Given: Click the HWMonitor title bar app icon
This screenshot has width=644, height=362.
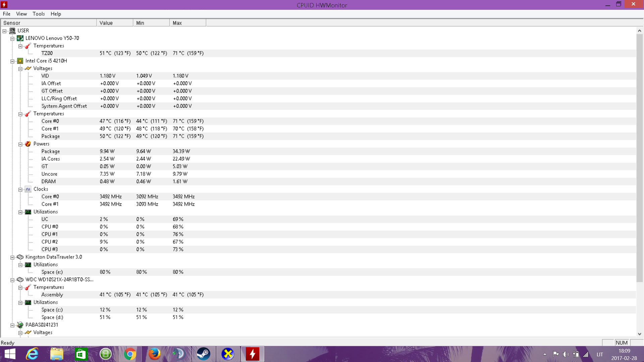Looking at the screenshot, I should click(4, 5).
